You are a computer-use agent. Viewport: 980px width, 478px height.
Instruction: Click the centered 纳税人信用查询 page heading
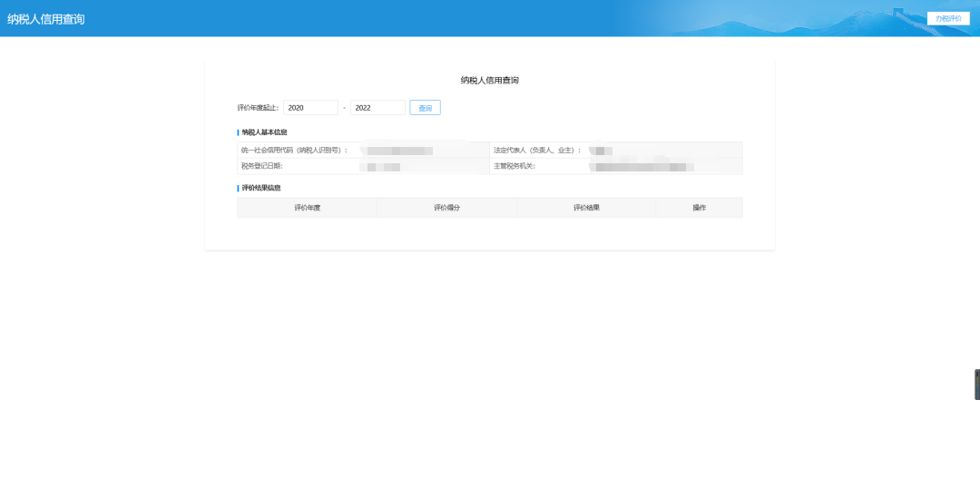[489, 80]
